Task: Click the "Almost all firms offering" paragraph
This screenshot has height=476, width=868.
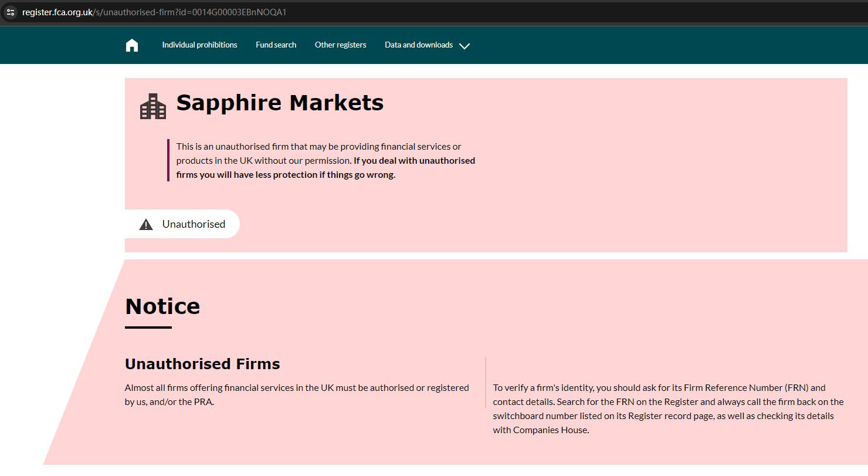Action: pos(297,387)
